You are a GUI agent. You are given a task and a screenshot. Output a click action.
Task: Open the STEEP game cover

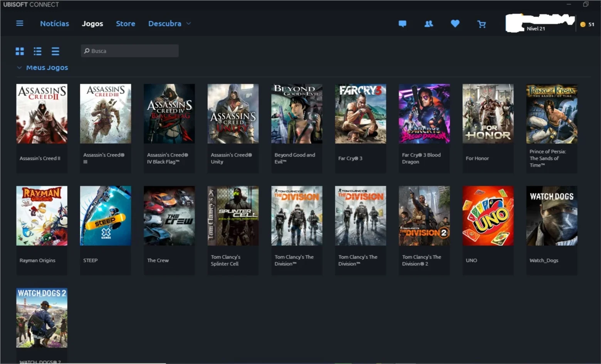pyautogui.click(x=106, y=216)
